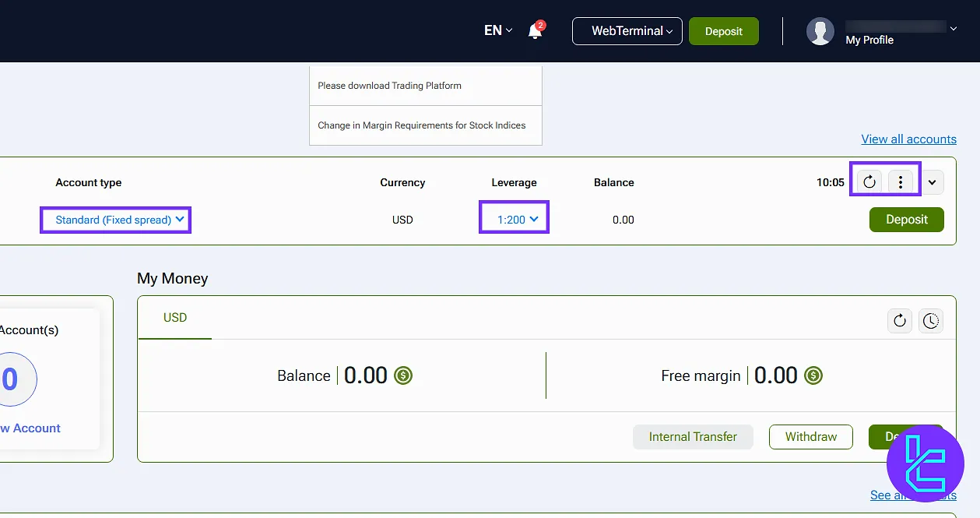Refresh the account row data

click(869, 182)
